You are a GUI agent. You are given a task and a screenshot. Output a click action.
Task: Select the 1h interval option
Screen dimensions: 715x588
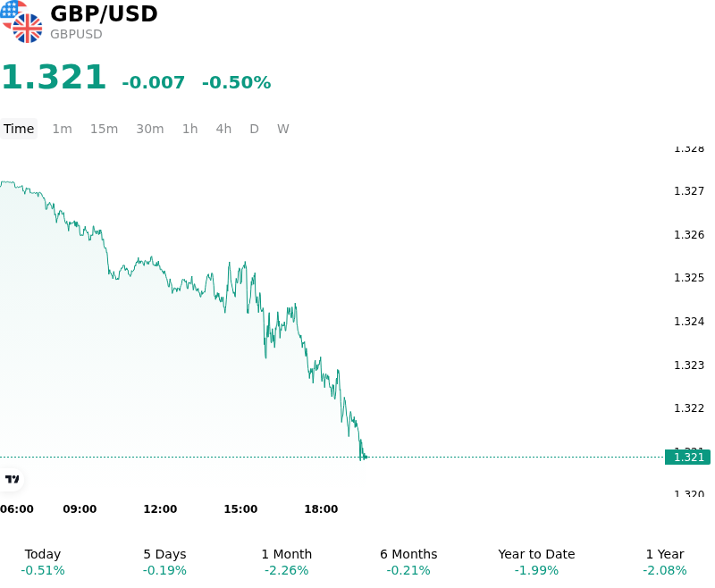click(x=190, y=129)
